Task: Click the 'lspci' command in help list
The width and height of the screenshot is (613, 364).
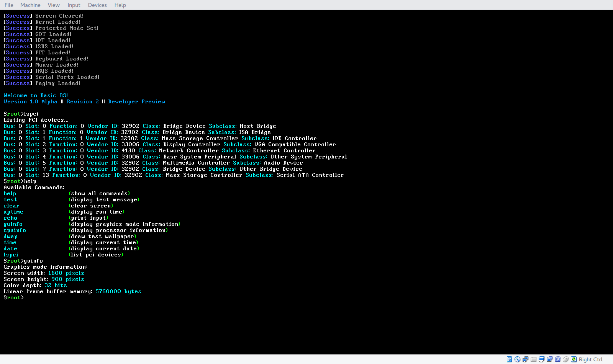Action: coord(11,255)
